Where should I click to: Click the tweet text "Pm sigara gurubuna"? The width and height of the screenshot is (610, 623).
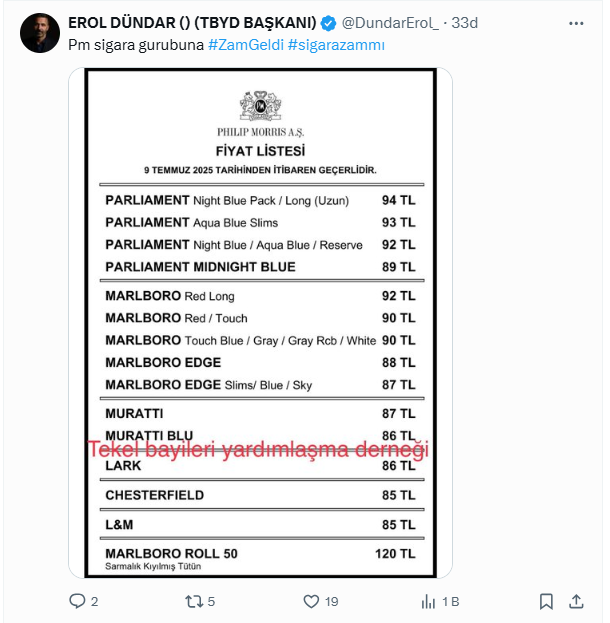point(136,45)
